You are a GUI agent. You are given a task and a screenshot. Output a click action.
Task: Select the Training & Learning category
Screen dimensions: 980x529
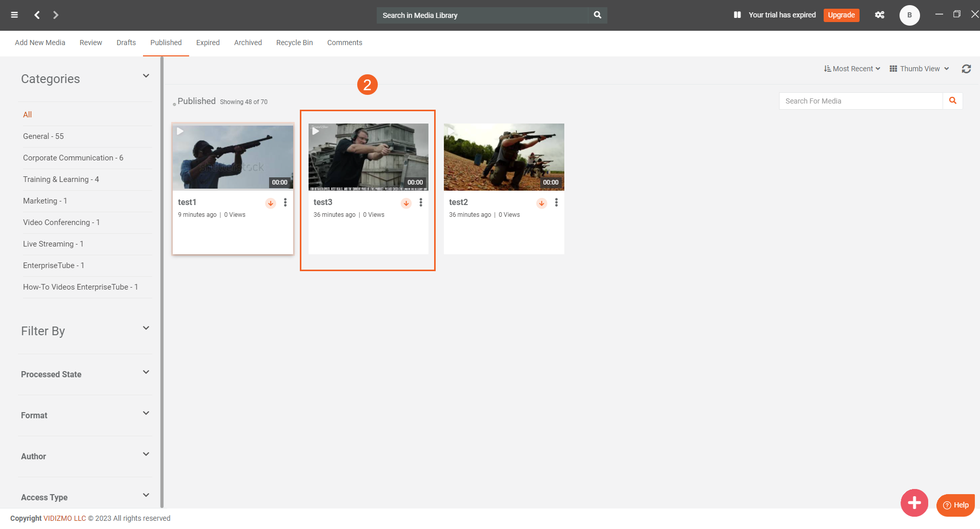tap(61, 179)
